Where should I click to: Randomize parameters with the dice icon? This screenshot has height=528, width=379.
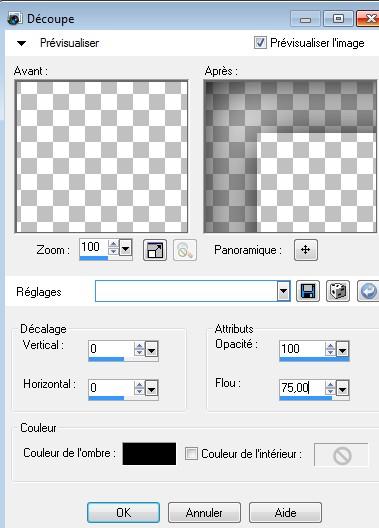tap(338, 291)
